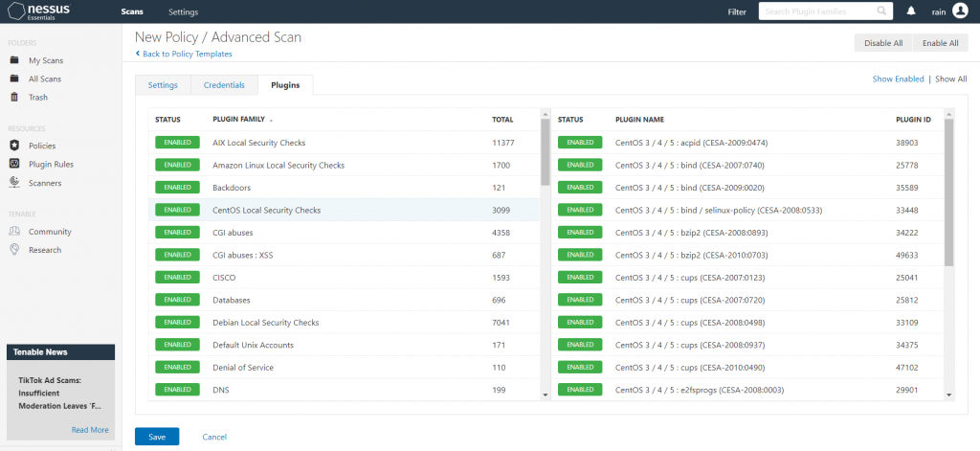
Task: Click the search magnifier icon
Action: (x=881, y=11)
